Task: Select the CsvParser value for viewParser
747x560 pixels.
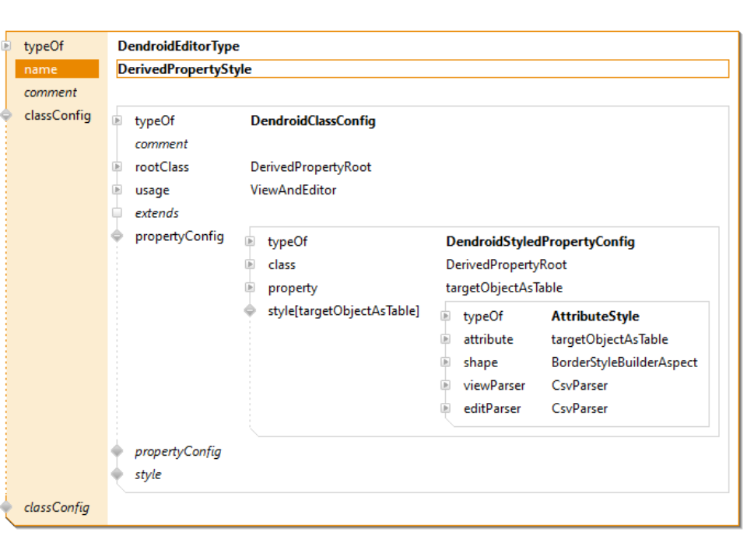Action: [580, 385]
